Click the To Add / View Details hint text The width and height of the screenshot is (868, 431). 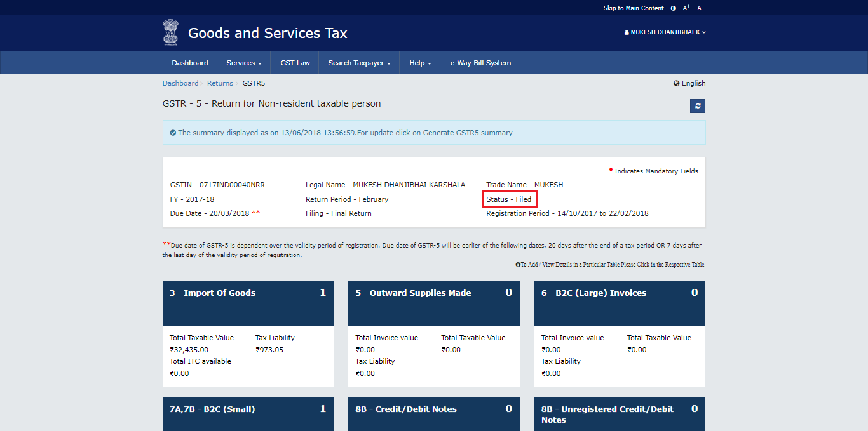click(x=611, y=265)
